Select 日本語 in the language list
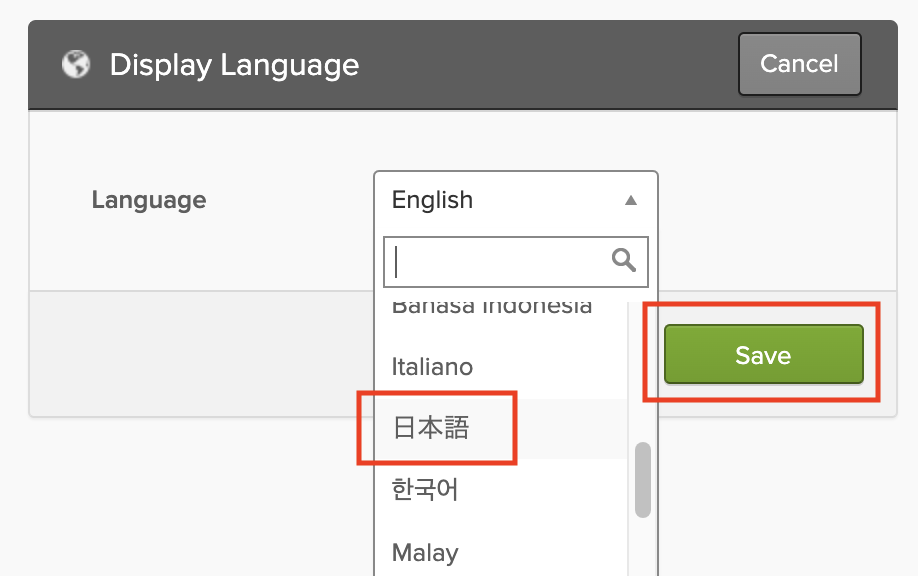The image size is (918, 576). click(x=431, y=428)
